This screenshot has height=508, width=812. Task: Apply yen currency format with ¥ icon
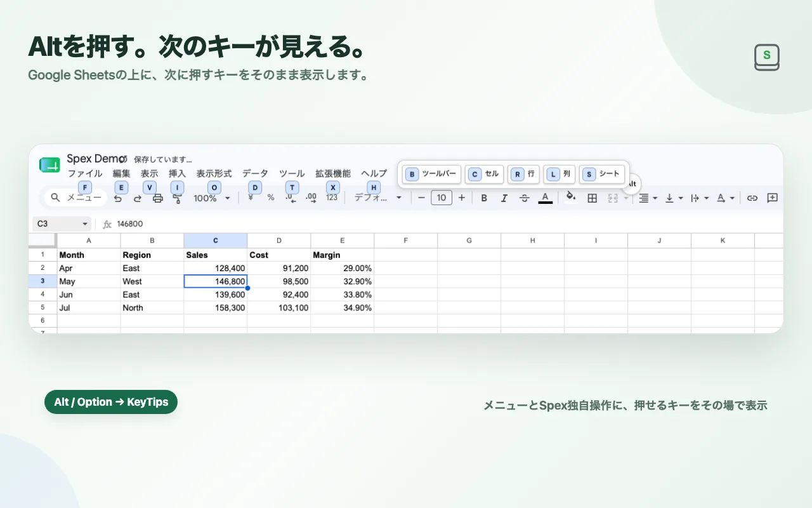pyautogui.click(x=251, y=197)
